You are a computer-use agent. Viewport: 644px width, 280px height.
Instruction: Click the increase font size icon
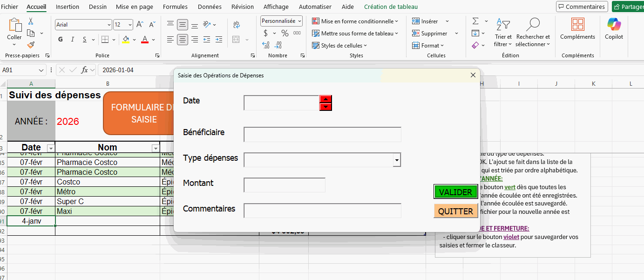coord(140,25)
